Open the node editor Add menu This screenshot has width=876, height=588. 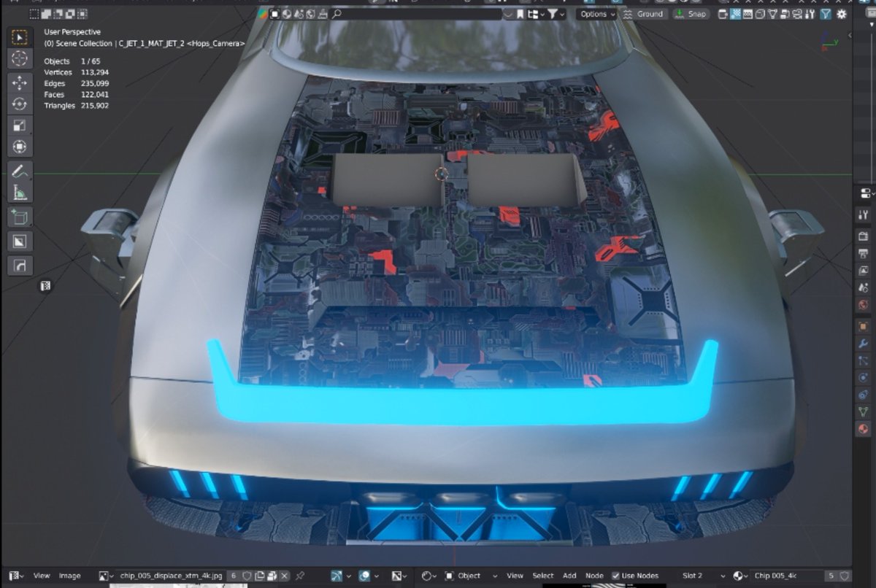(x=569, y=576)
